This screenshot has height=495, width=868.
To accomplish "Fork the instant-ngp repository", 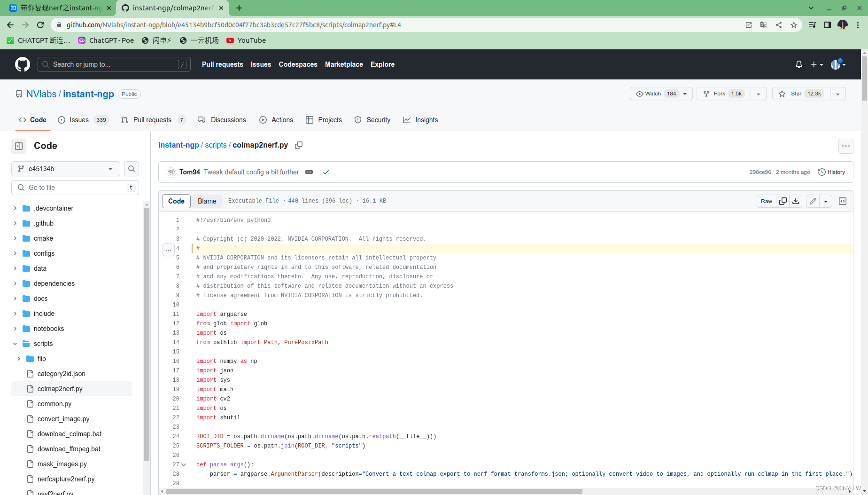I will pyautogui.click(x=724, y=94).
